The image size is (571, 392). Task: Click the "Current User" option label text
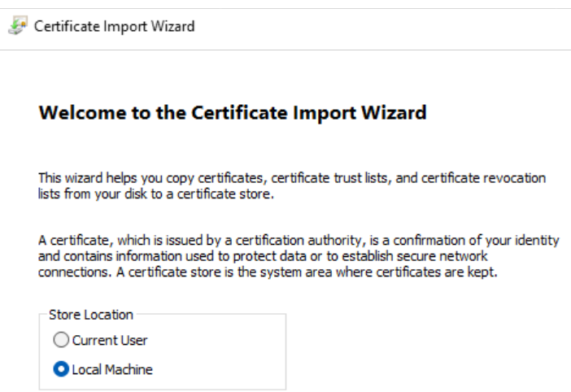click(110, 341)
